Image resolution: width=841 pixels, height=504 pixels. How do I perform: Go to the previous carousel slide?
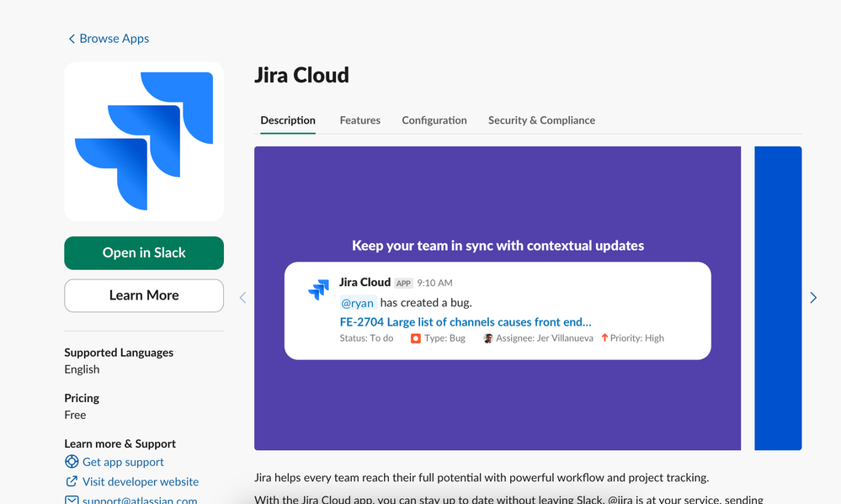(242, 298)
